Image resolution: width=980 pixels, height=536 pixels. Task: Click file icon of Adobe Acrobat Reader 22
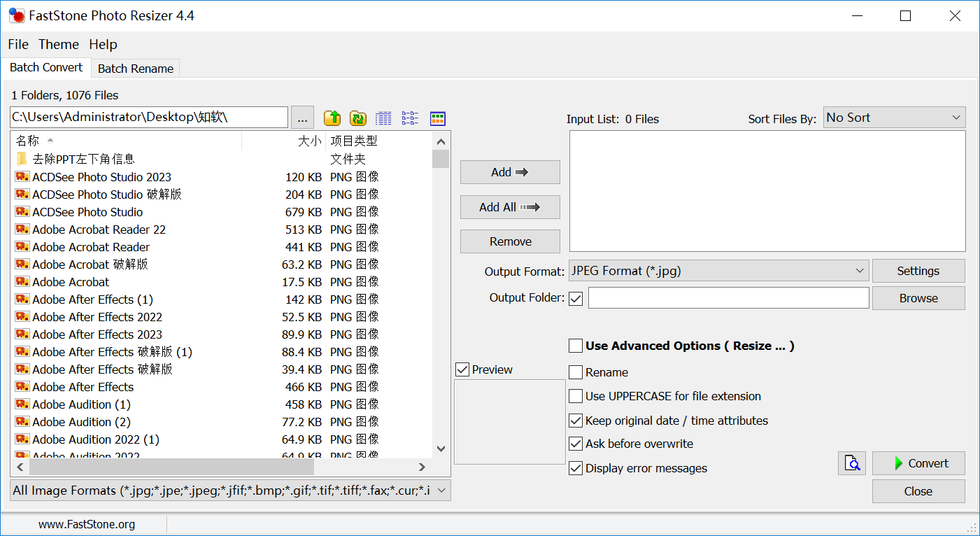22,230
